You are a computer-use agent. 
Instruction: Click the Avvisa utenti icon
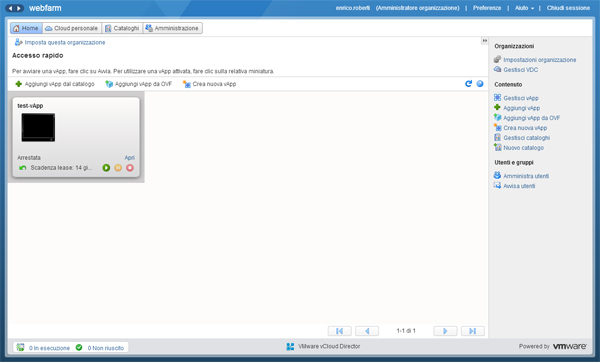click(497, 186)
